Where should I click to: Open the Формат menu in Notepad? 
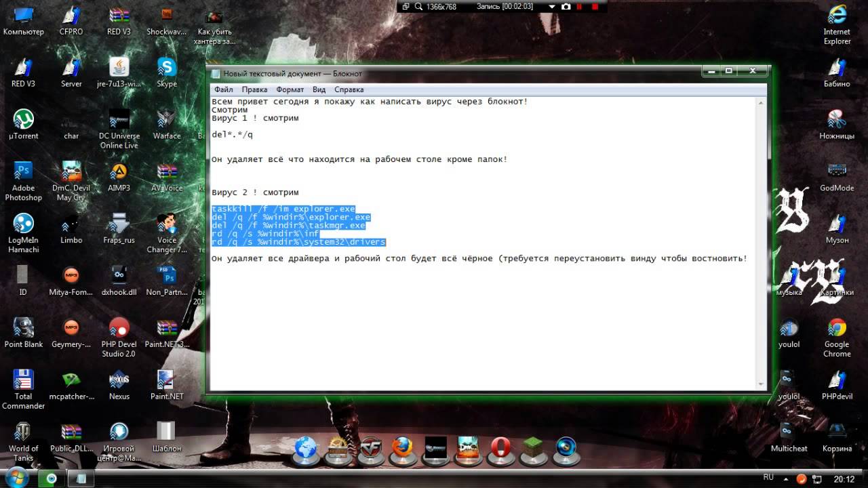[x=290, y=89]
